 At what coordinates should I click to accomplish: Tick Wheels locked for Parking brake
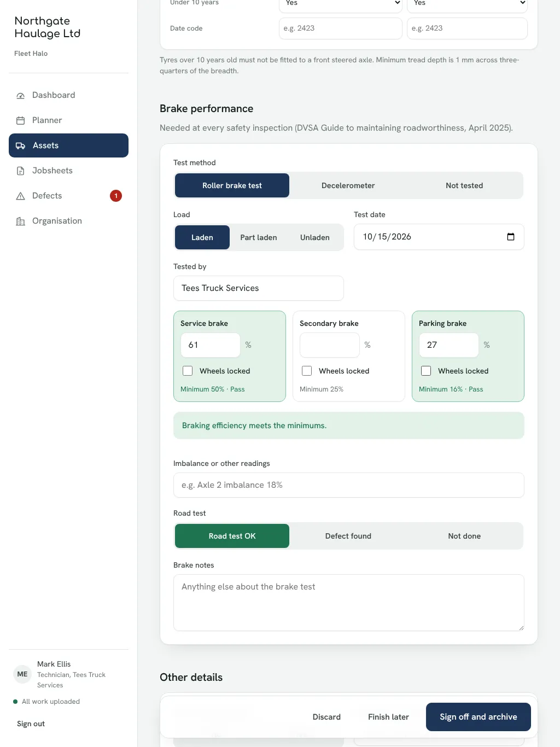(426, 371)
